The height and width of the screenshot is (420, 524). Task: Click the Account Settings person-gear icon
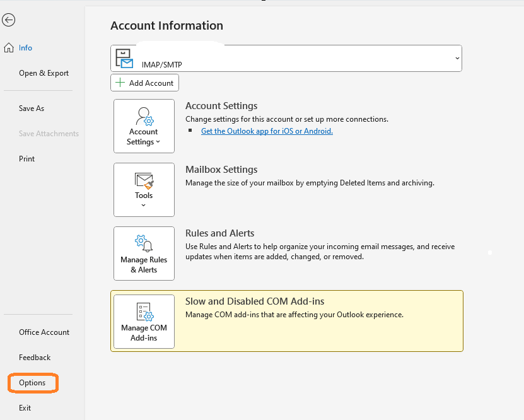pos(144,116)
